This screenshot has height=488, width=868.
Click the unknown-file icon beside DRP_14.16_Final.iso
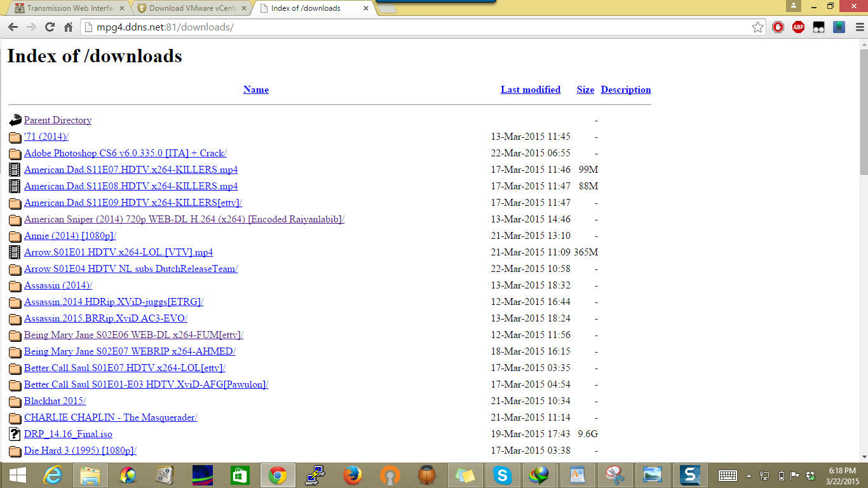pos(15,434)
